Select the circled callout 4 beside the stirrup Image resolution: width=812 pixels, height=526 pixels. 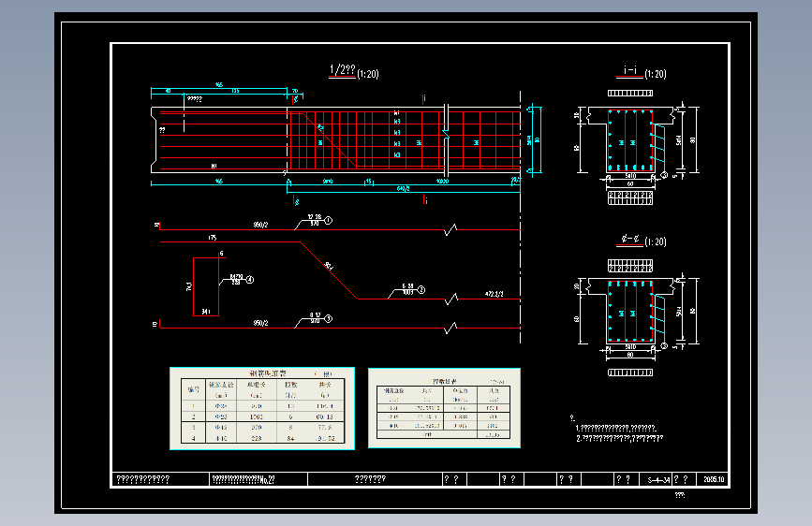click(250, 280)
